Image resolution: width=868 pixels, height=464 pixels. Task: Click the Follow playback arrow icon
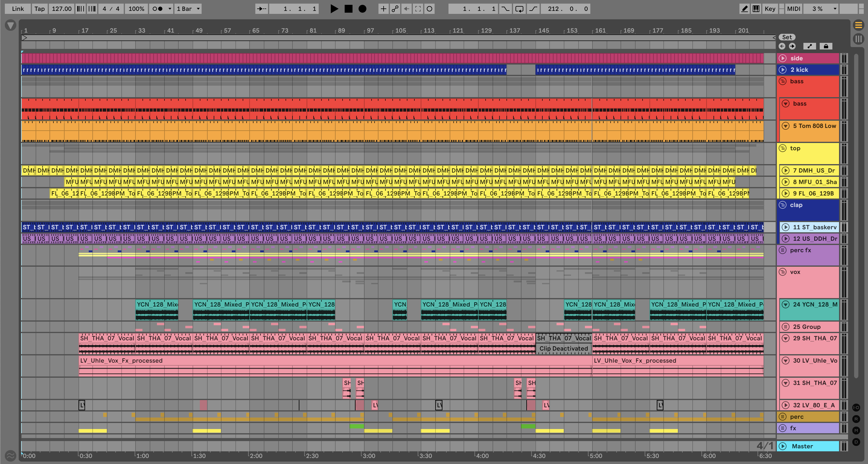[261, 9]
